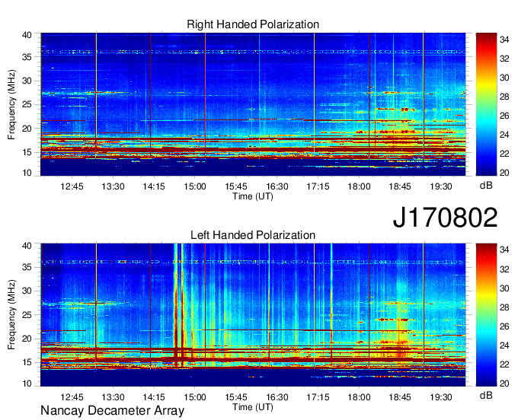Click 15 MHz tick on Left Handed frequency axis
518x420 pixels.
pyautogui.click(x=27, y=363)
